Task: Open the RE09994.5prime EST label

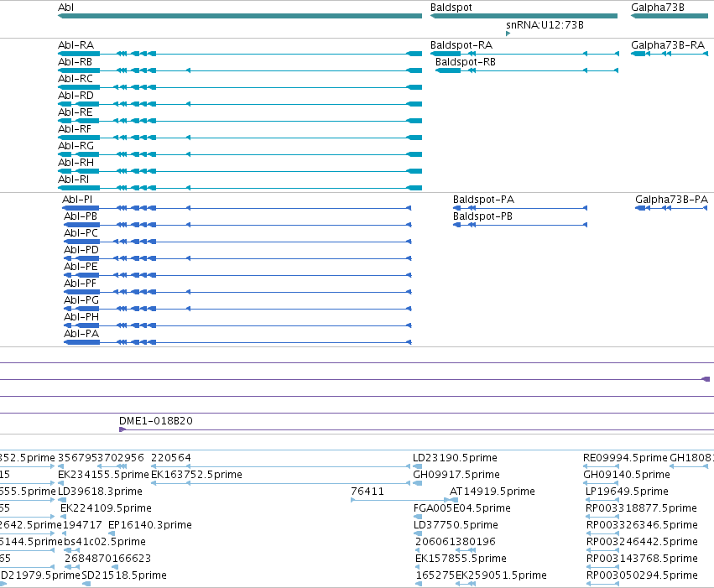Action: tap(625, 458)
